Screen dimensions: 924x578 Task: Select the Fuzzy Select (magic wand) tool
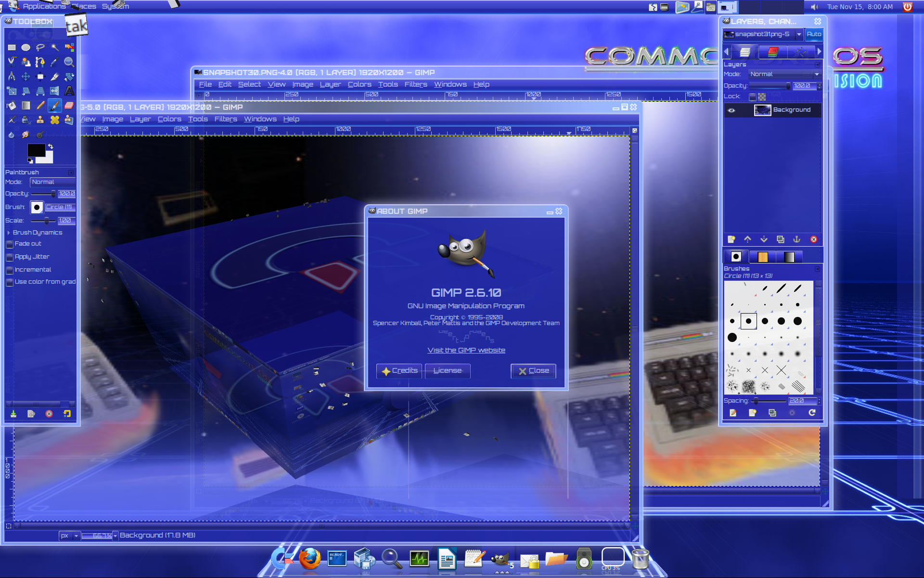click(x=54, y=47)
